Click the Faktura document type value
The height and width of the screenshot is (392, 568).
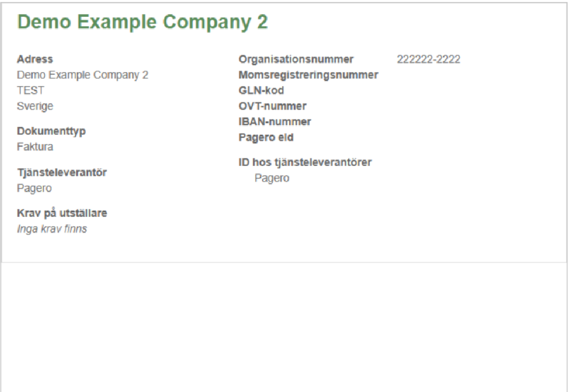click(35, 147)
